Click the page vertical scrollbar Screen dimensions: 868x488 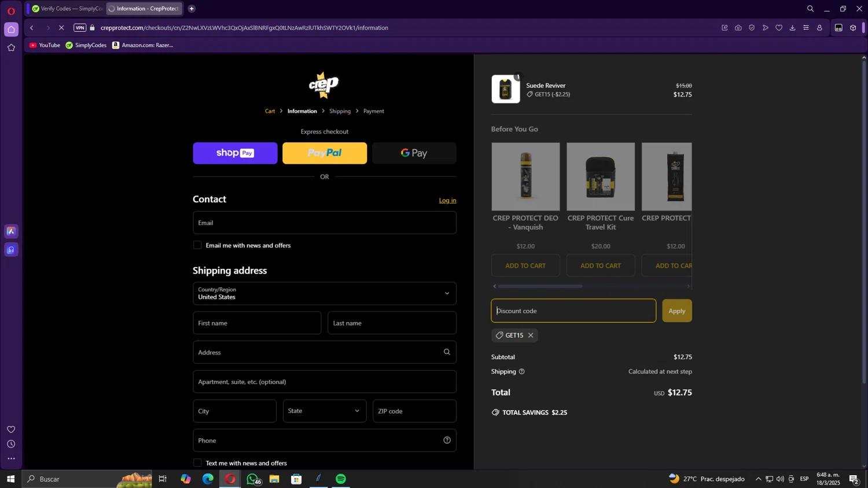[864, 222]
